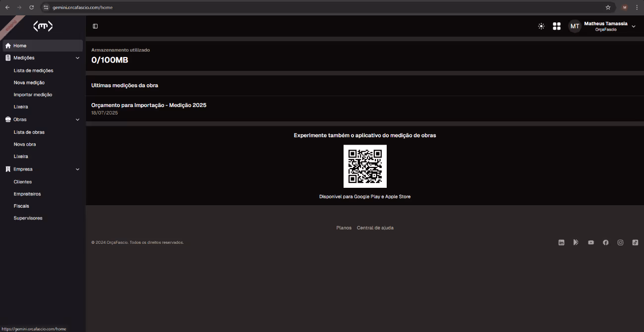Open the apps grid icon
Image resolution: width=644 pixels, height=332 pixels.
coord(557,26)
